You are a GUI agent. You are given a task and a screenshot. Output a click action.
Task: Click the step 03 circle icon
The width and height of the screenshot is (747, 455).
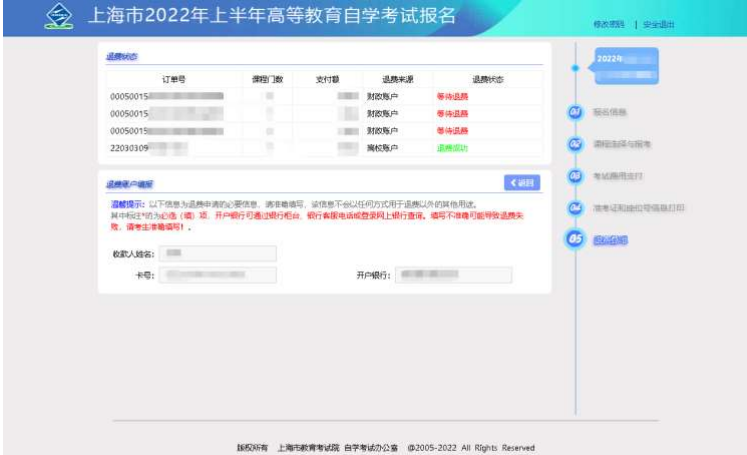click(x=575, y=175)
